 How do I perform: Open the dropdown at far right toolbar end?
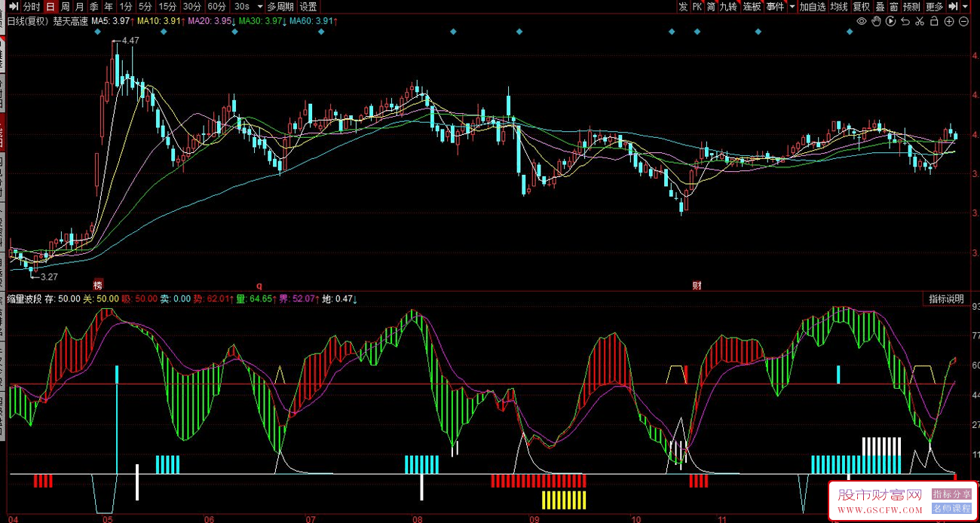point(966,7)
